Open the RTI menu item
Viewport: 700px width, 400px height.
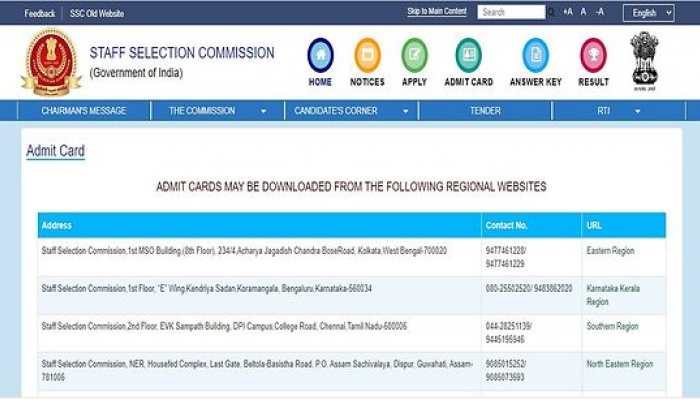(604, 111)
